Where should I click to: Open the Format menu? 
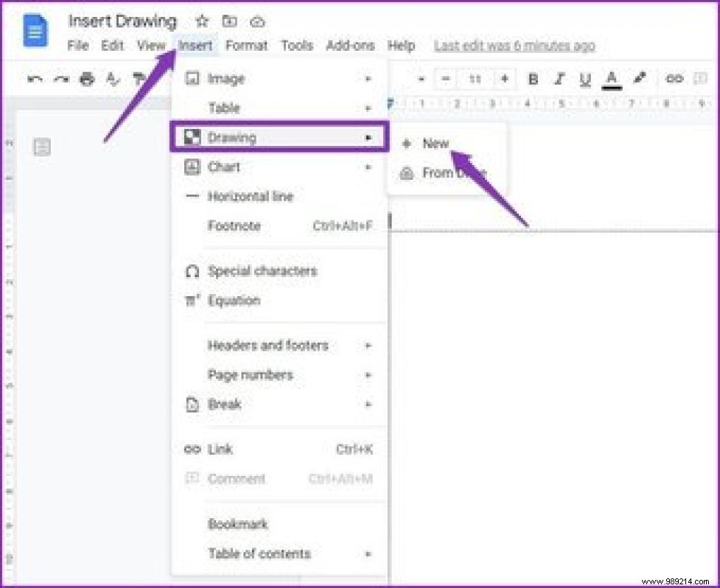pos(247,45)
